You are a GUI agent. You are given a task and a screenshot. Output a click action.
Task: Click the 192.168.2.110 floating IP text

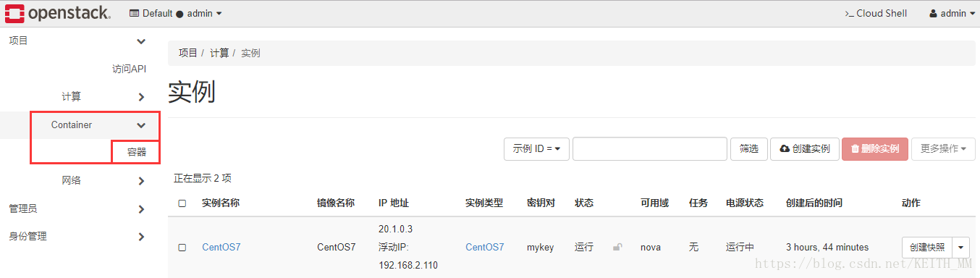tap(408, 266)
